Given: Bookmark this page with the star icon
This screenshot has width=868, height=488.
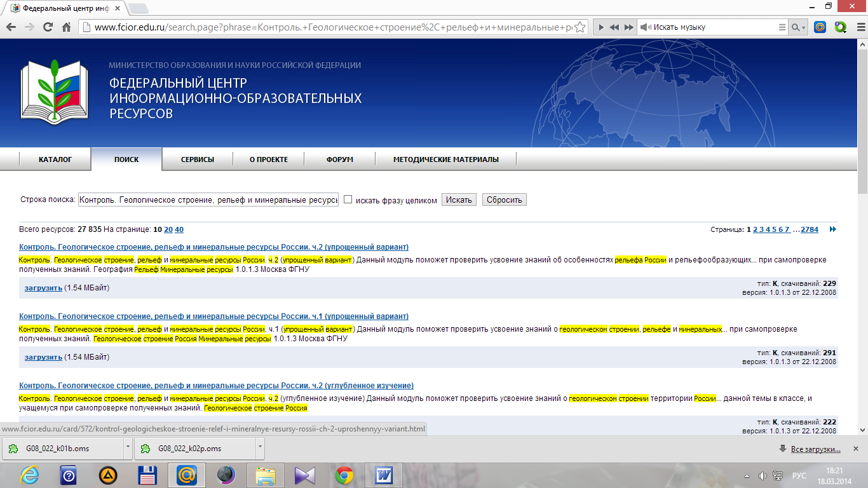Looking at the screenshot, I should click(579, 27).
